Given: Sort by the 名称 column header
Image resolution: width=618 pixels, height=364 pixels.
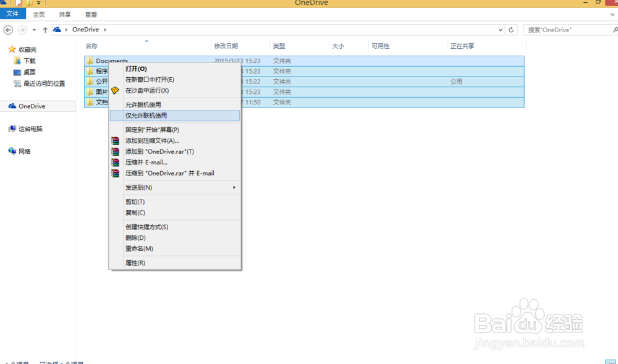Looking at the screenshot, I should pos(91,46).
